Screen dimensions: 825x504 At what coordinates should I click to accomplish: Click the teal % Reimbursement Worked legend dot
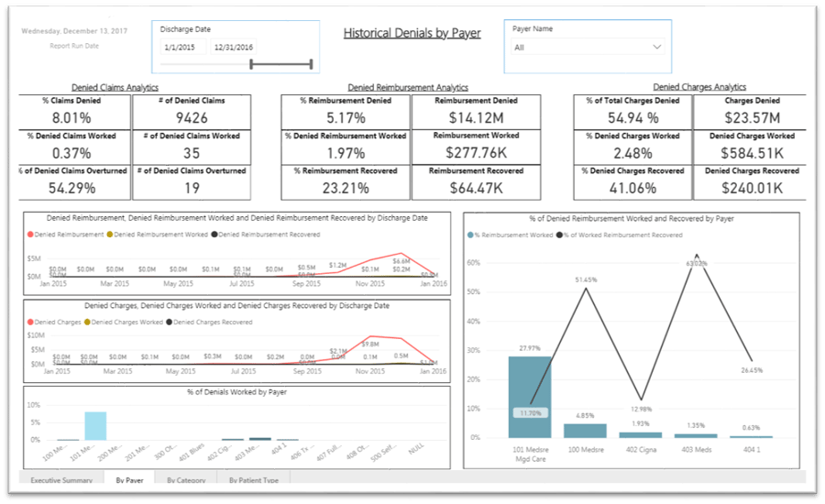pos(471,236)
